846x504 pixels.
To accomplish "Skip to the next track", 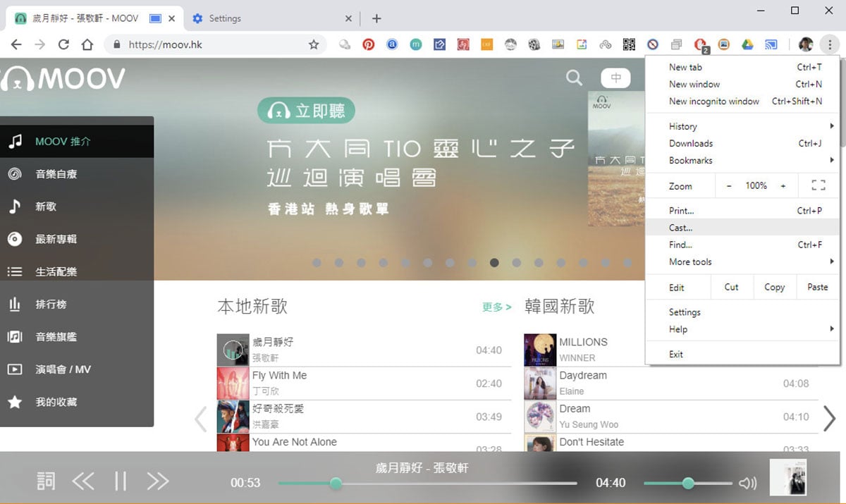I will [x=158, y=481].
